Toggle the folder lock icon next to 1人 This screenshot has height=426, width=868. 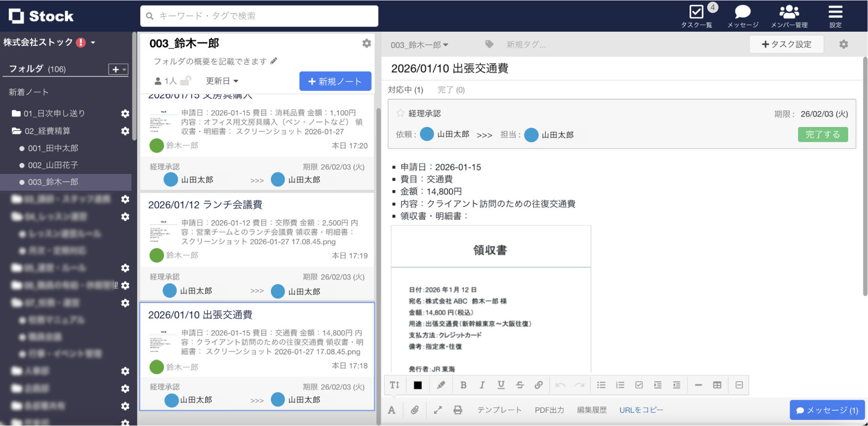[x=185, y=81]
